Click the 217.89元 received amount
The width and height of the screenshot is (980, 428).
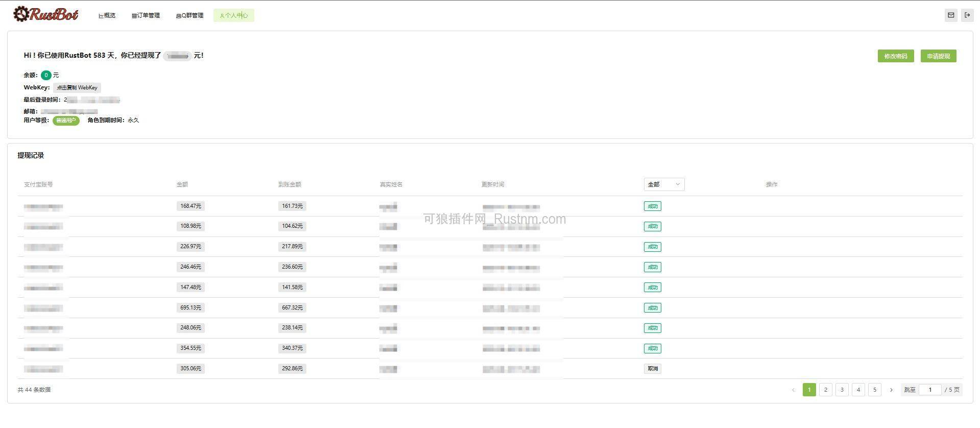click(x=292, y=247)
